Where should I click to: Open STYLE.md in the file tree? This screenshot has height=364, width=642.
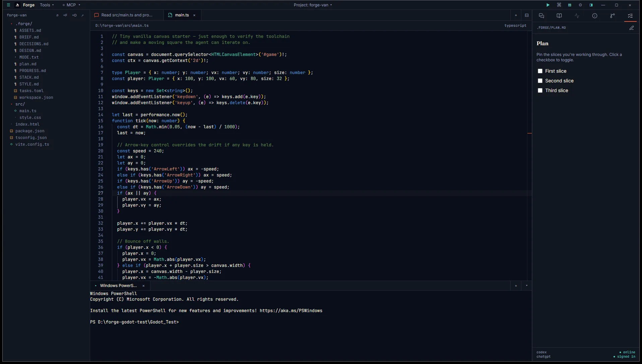tap(29, 84)
